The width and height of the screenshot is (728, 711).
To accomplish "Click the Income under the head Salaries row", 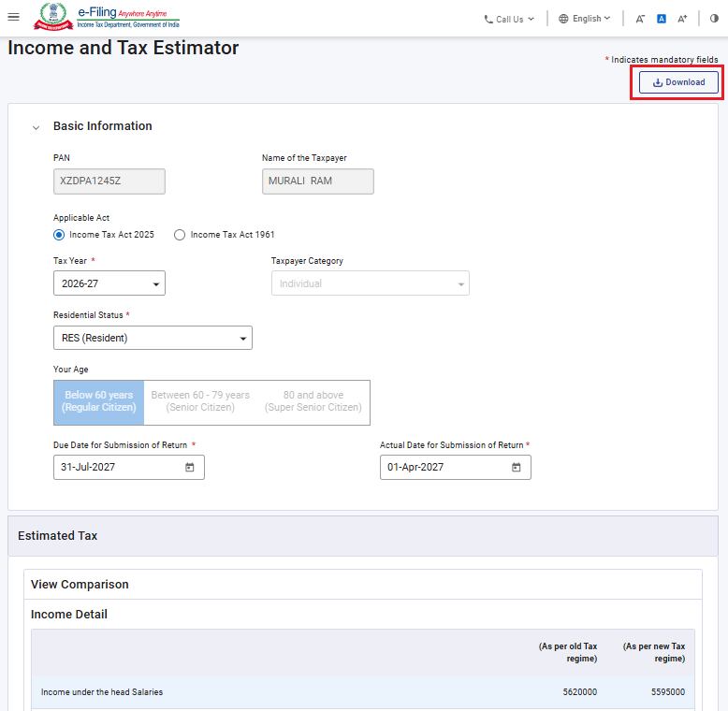I will click(363, 692).
